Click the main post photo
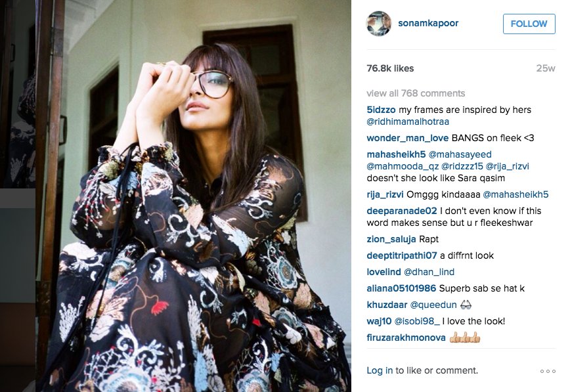The image size is (570, 392). click(193, 196)
